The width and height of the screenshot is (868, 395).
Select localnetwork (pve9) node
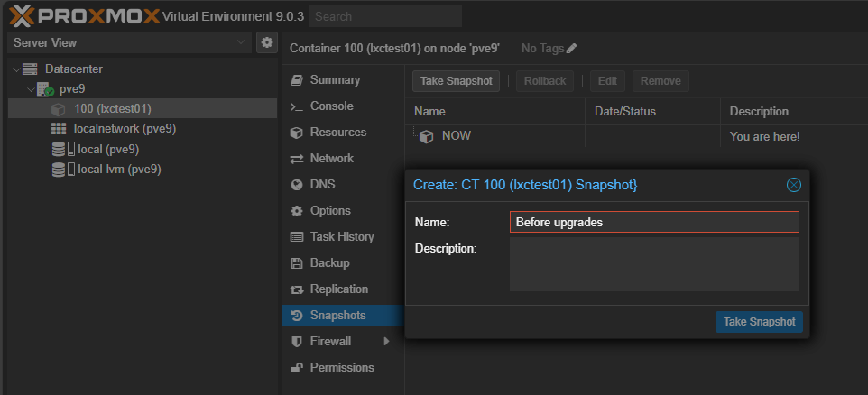coord(125,128)
